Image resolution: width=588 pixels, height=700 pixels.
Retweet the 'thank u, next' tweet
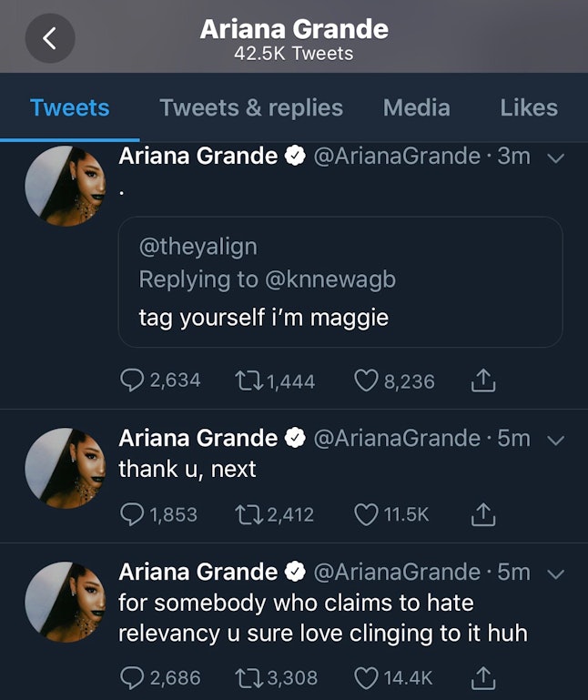click(248, 514)
